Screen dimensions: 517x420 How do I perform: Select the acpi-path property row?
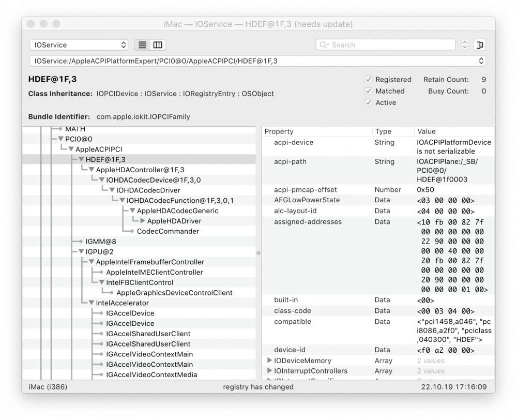378,171
